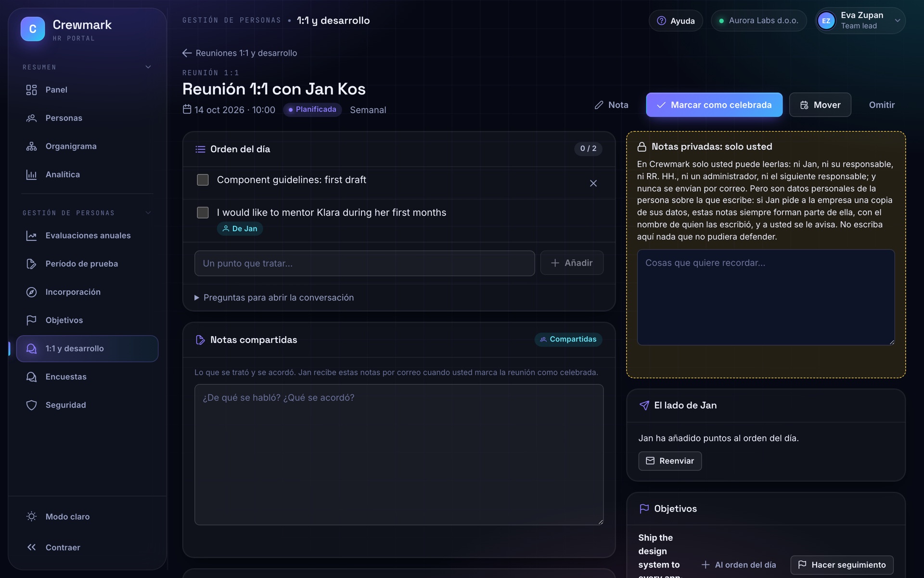Switch to Modo claro
This screenshot has height=578, width=924.
pos(87,516)
